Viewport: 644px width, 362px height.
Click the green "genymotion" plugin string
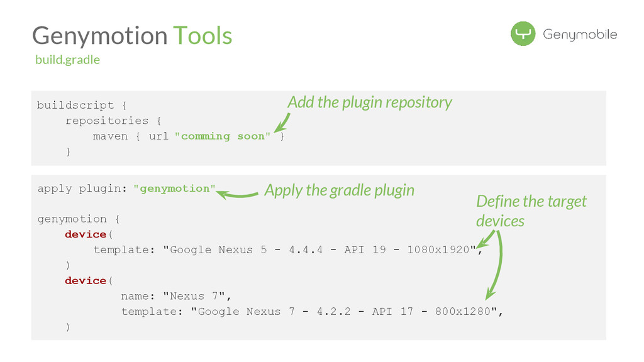point(175,189)
